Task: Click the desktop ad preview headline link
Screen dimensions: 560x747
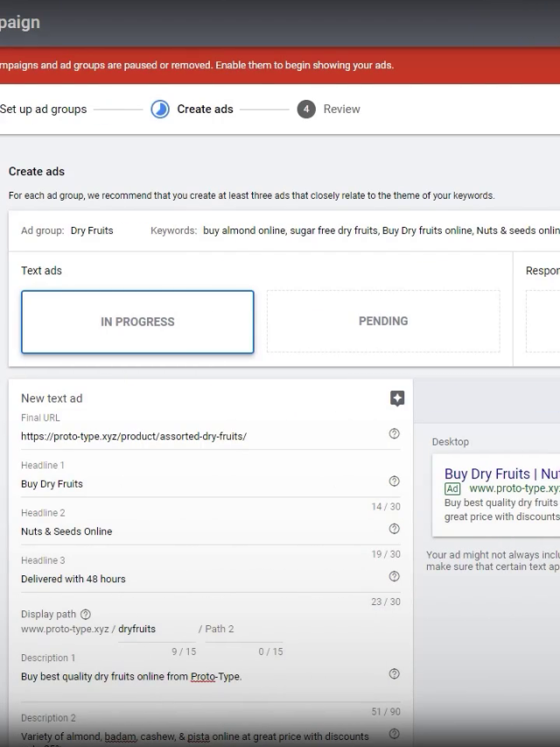Action: click(500, 474)
